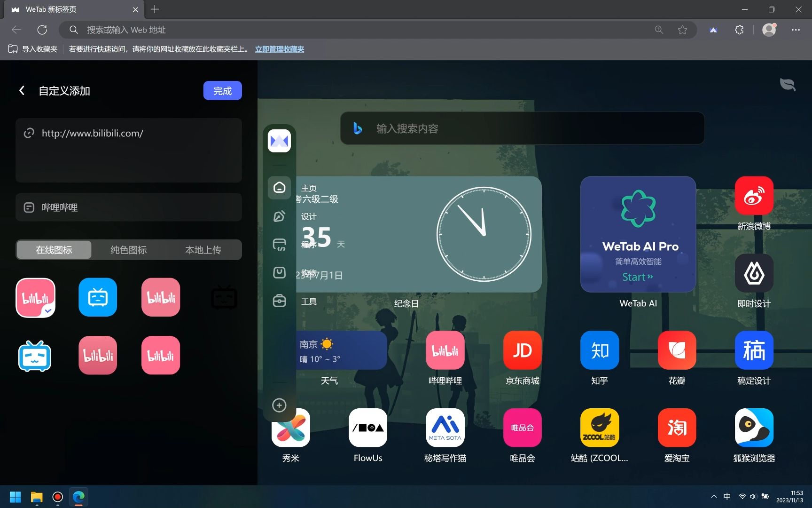
Task: Open a new browser tab
Action: point(155,9)
